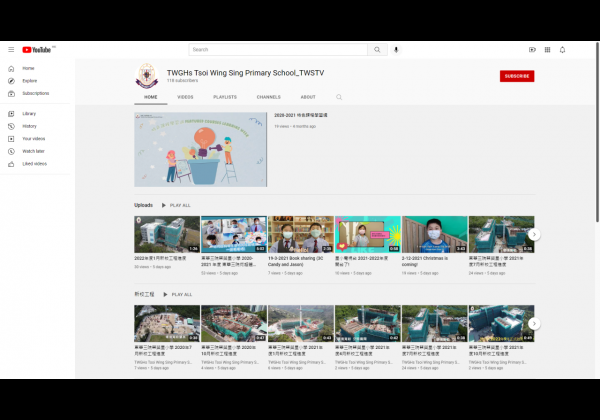Start voice search with microphone icon
This screenshot has width=600, height=420.
click(x=396, y=50)
